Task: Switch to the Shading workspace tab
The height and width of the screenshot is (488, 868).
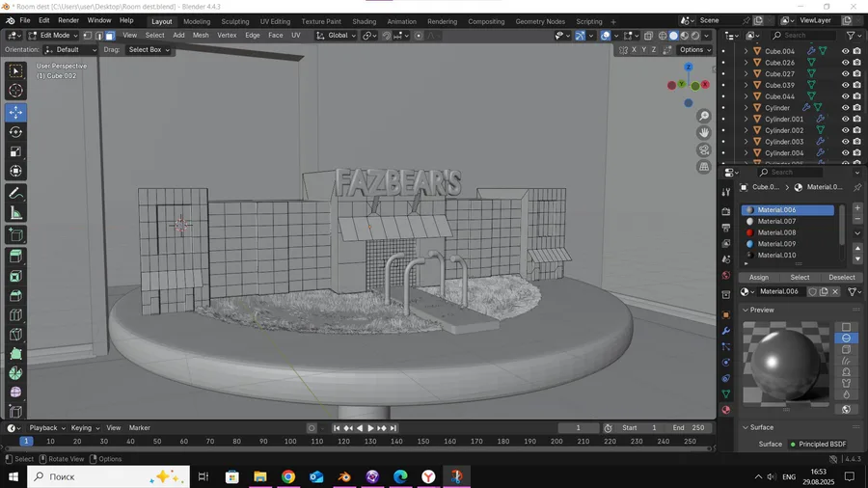Action: [x=364, y=21]
